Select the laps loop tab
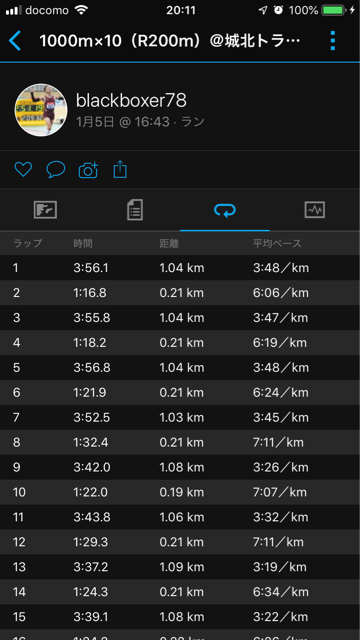The image size is (360, 640). tap(225, 210)
